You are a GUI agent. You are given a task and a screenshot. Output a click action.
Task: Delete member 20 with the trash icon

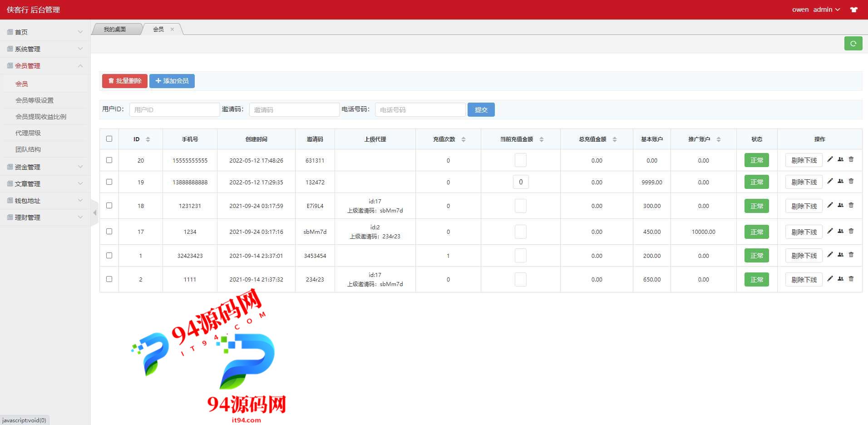pos(851,159)
